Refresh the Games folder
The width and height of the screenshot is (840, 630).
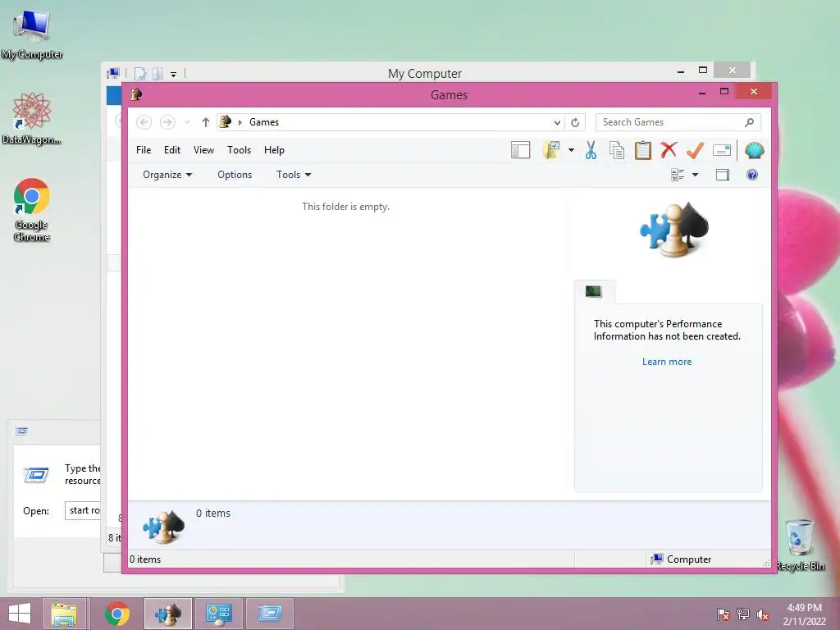[575, 123]
